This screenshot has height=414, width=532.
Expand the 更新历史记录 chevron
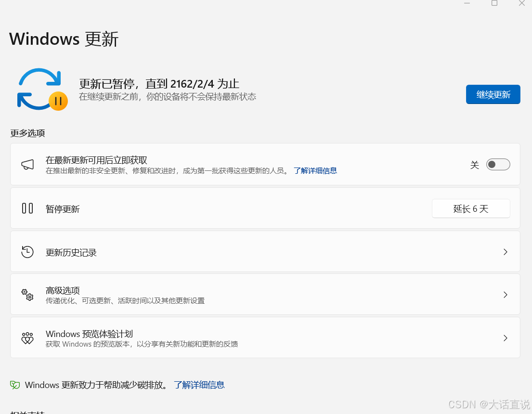(505, 252)
